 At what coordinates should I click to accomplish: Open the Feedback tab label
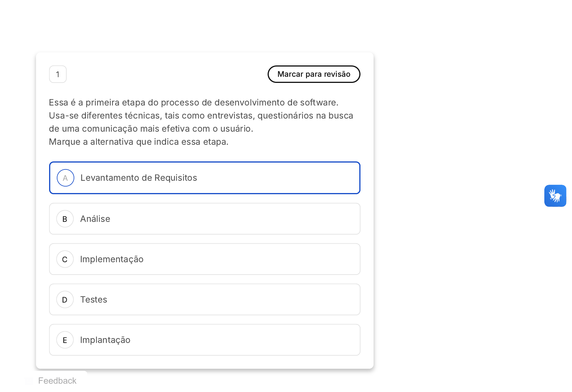(x=57, y=381)
